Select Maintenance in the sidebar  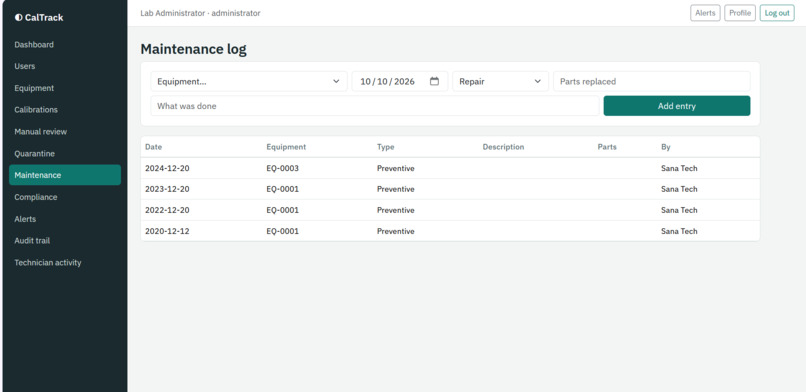65,175
